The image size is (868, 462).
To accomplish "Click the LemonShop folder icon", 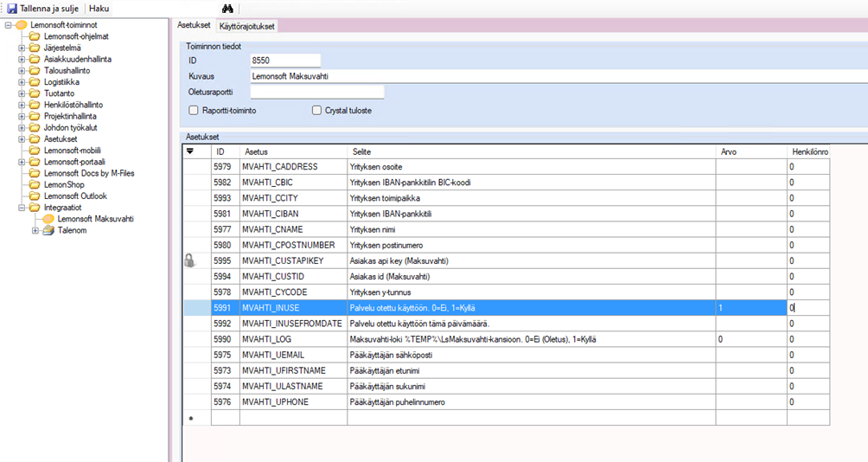I will pos(35,184).
